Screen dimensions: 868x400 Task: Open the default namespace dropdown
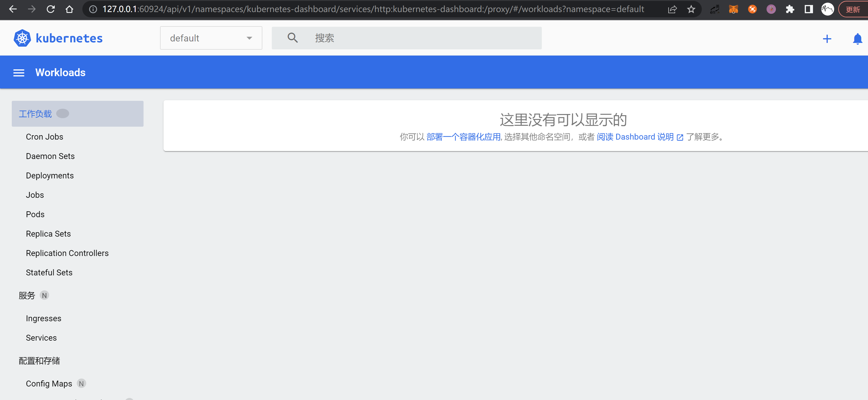(211, 38)
